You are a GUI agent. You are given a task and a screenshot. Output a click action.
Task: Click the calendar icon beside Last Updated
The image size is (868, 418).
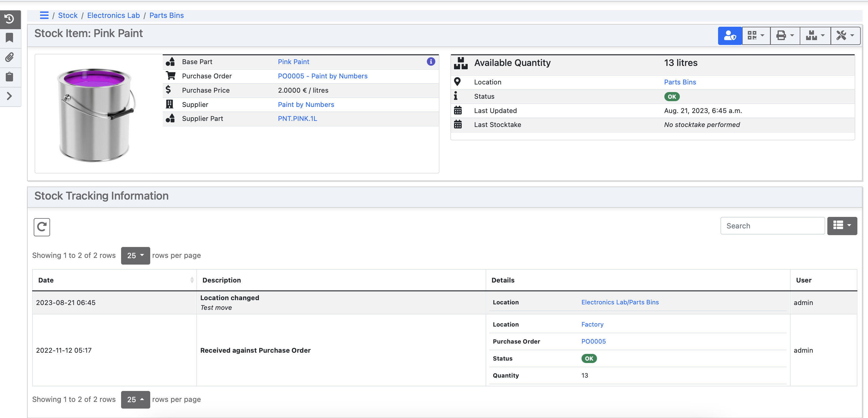(x=458, y=110)
